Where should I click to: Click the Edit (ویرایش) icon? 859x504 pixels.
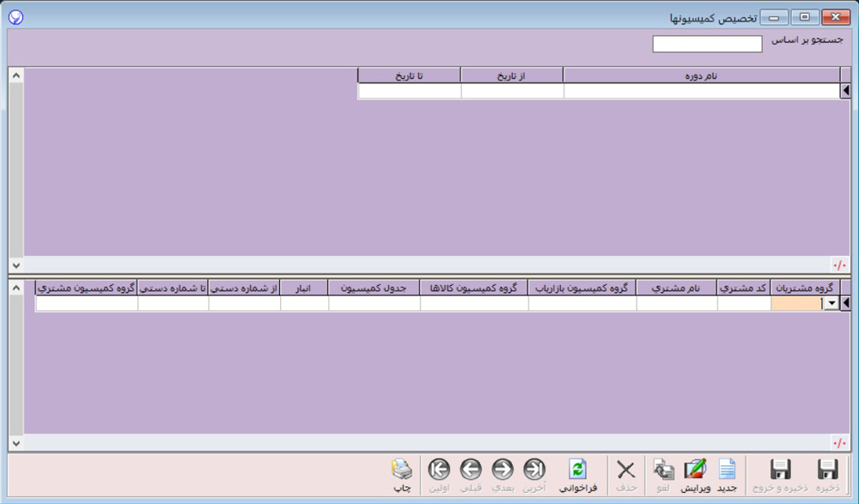pyautogui.click(x=695, y=471)
